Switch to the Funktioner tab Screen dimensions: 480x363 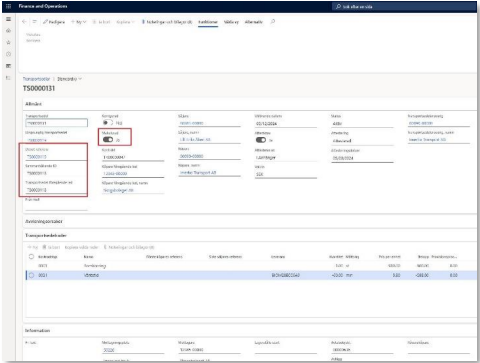pyautogui.click(x=208, y=22)
